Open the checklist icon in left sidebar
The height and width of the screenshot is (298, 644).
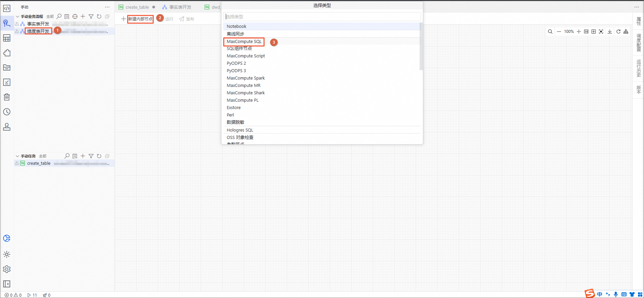[x=7, y=82]
